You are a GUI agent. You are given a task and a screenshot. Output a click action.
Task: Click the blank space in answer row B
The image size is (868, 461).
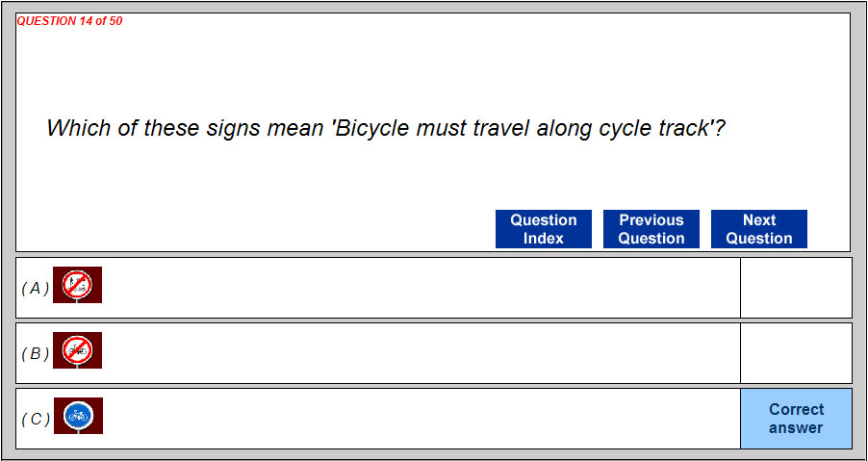click(x=414, y=353)
